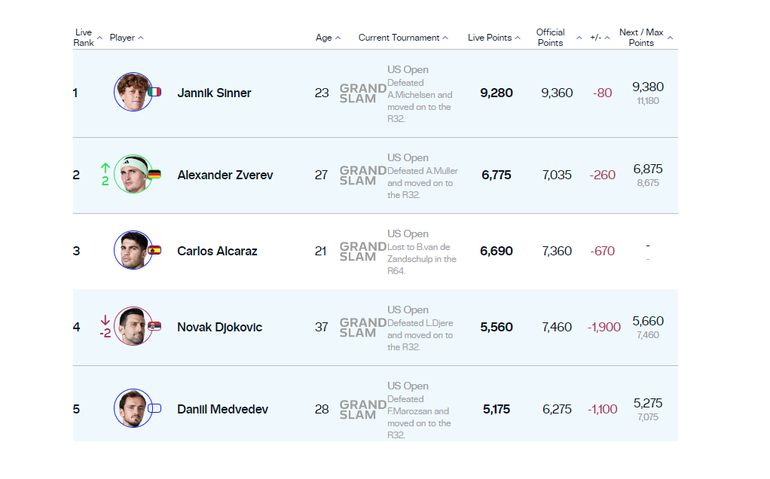Viewport: 770px width, 479px height.
Task: Sort by Official Points column arrow
Action: coord(579,38)
